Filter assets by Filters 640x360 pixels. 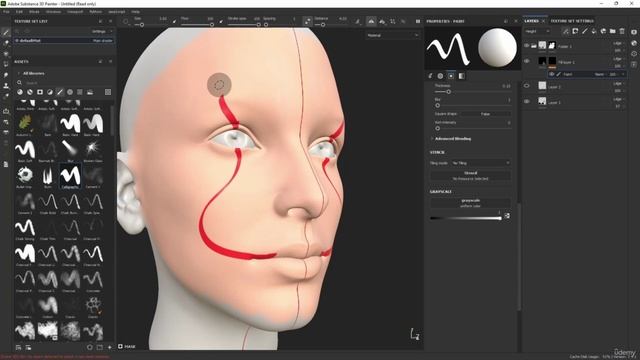50,92
